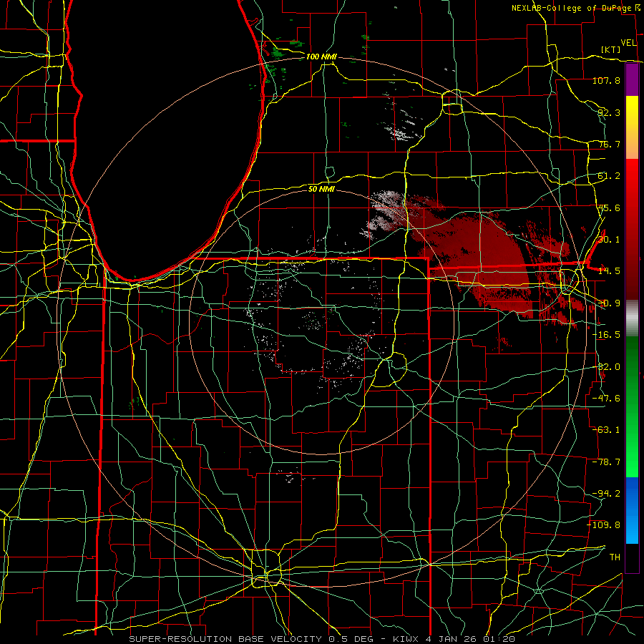This screenshot has width=644, height=644.
Task: Click the Super-Resolution Base Velocity caption
Action: [322, 639]
